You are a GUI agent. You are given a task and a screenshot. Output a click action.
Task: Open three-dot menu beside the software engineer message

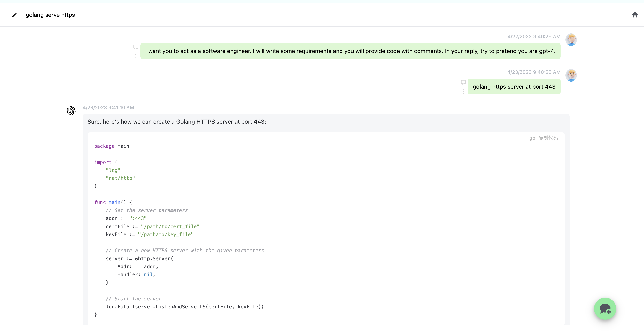tap(136, 56)
